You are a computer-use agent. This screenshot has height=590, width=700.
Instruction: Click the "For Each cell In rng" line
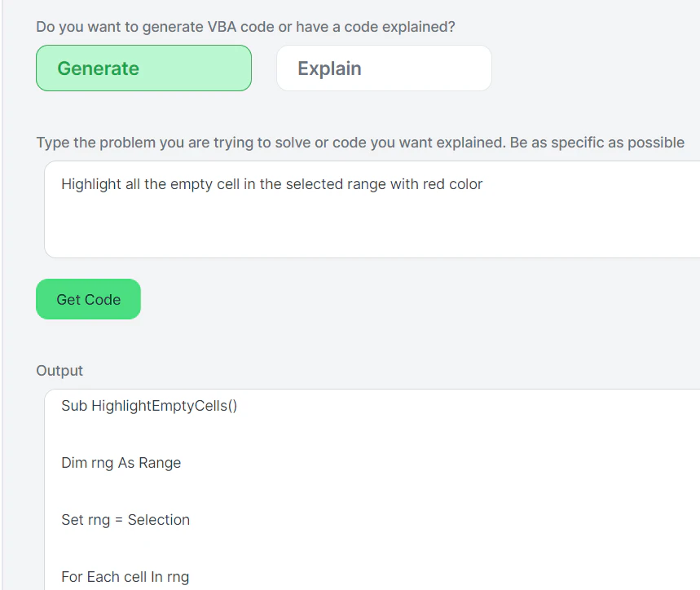(125, 577)
